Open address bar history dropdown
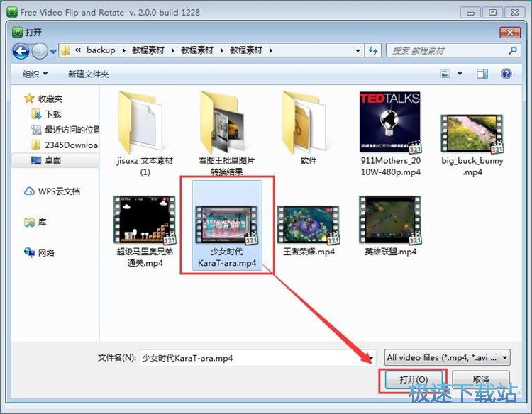Image resolution: width=532 pixels, height=414 pixels. 358,51
